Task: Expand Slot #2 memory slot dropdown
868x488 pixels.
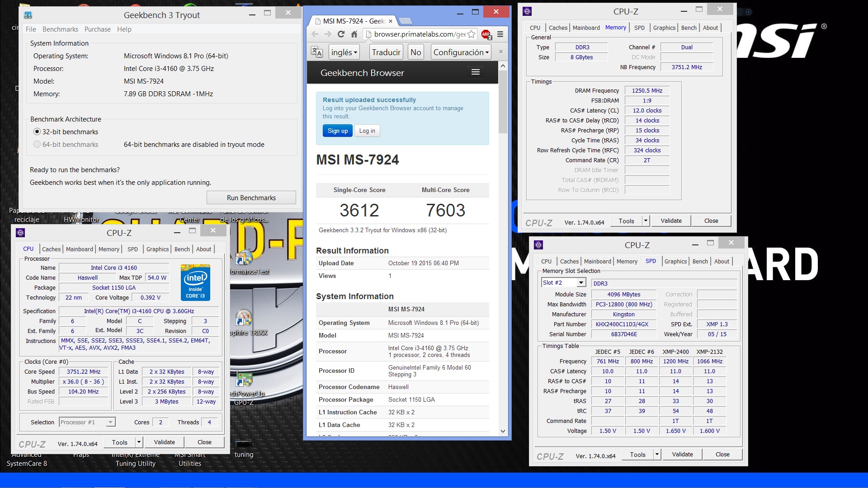Action: pyautogui.click(x=581, y=283)
